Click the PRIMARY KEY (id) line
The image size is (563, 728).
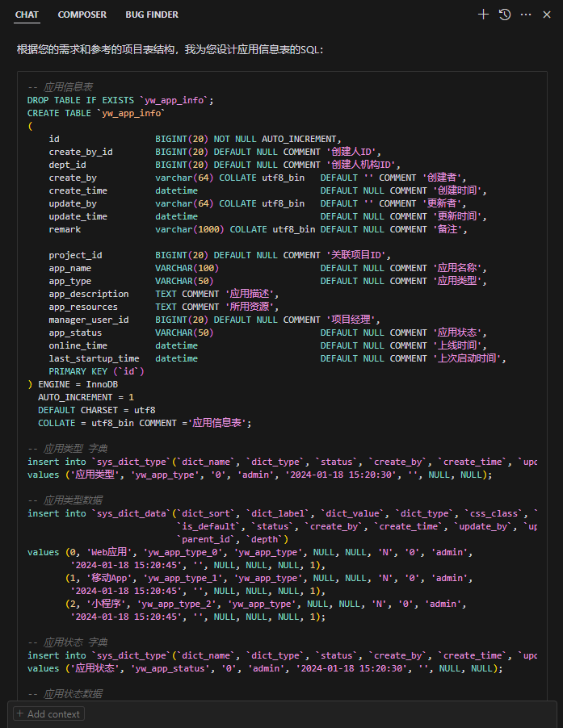pyautogui.click(x=97, y=371)
